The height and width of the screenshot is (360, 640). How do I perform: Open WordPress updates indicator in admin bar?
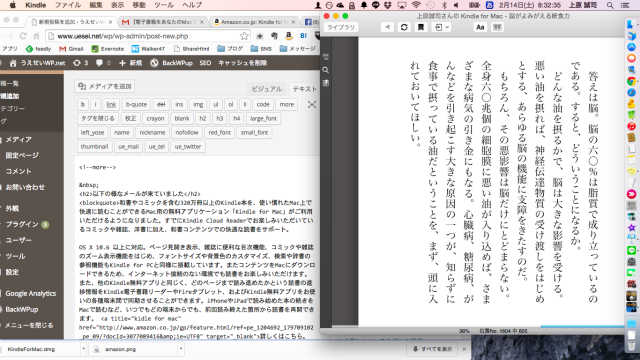(x=80, y=63)
